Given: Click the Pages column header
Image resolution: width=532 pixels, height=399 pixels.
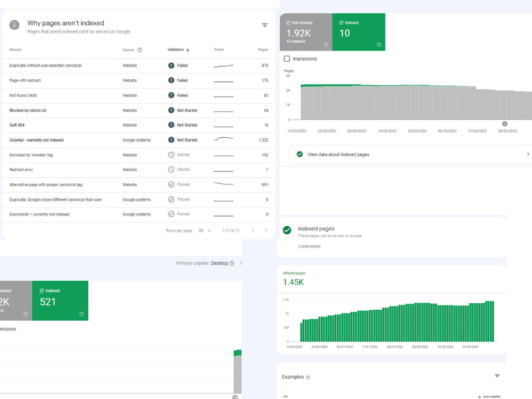Looking at the screenshot, I should [x=263, y=49].
